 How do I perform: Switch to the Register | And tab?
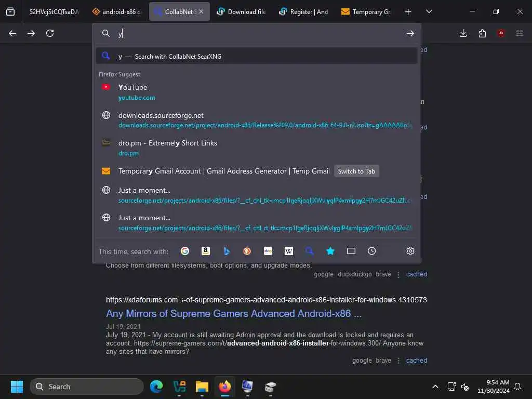point(304,11)
